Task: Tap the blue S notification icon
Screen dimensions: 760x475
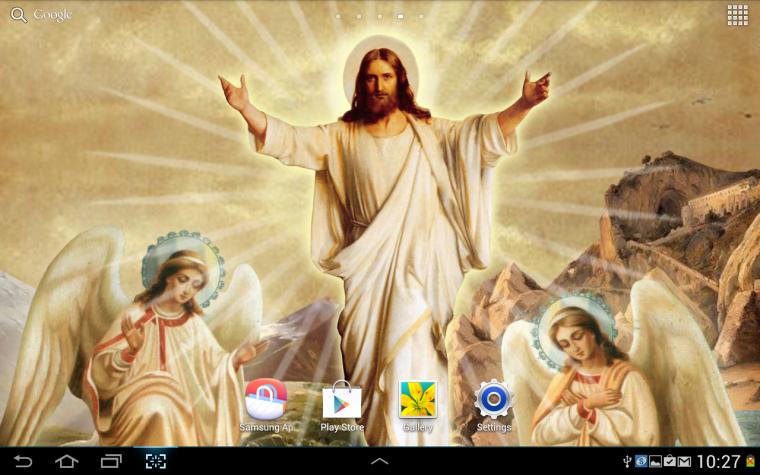Action: coord(641,461)
